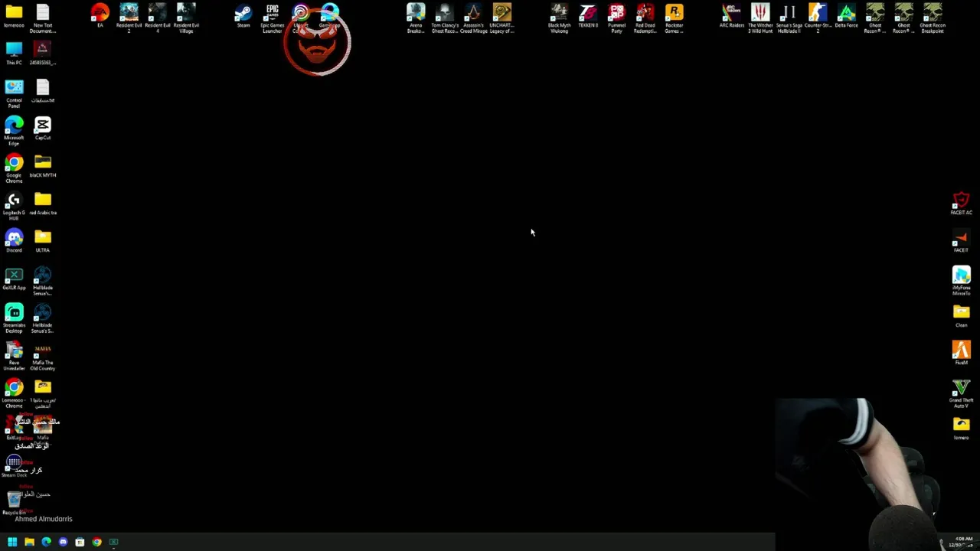The height and width of the screenshot is (551, 980).
Task: Select the Ghost Recon Breakpoint shortcut
Action: [933, 17]
